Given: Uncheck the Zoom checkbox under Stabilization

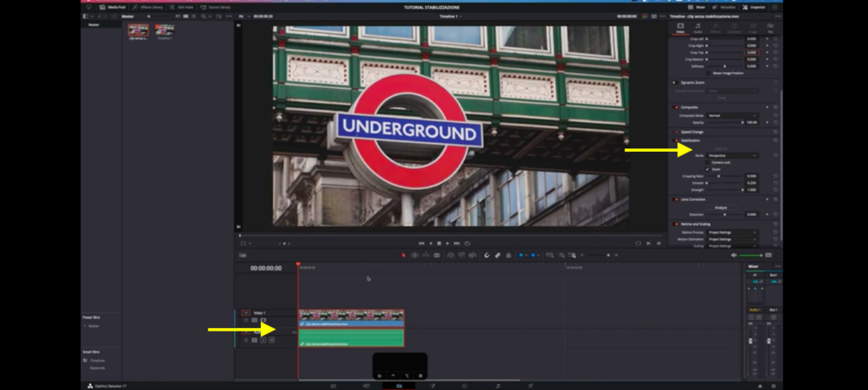Looking at the screenshot, I should pyautogui.click(x=708, y=170).
